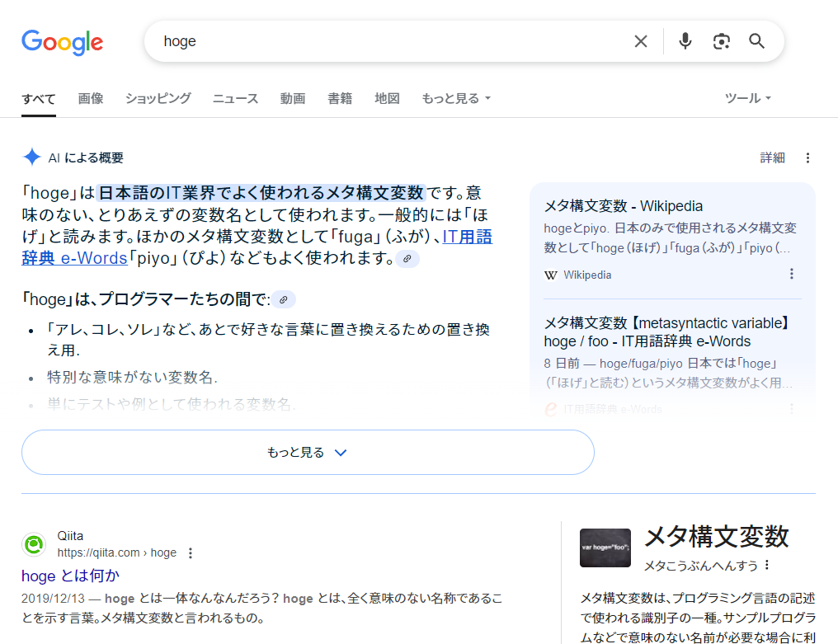Click the Qiita site name
The image size is (838, 644).
coord(70,535)
